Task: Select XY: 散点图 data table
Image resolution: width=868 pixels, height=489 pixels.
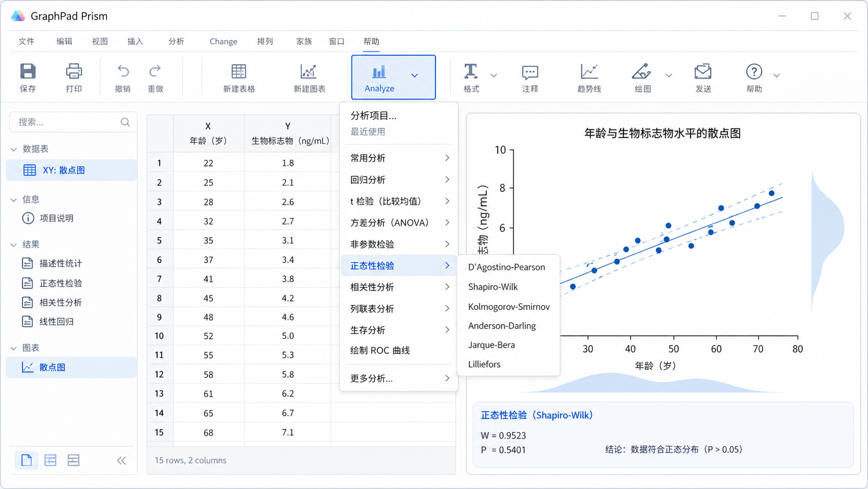Action: click(x=72, y=170)
